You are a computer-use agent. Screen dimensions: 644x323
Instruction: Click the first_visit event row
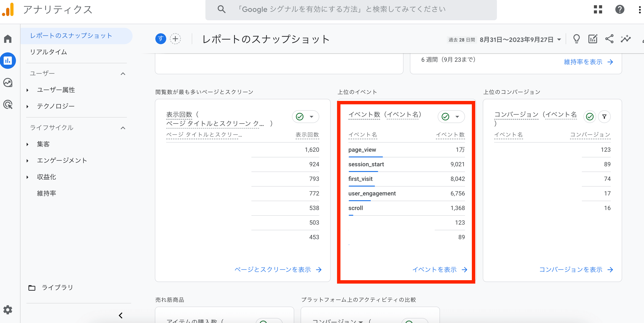(406, 179)
